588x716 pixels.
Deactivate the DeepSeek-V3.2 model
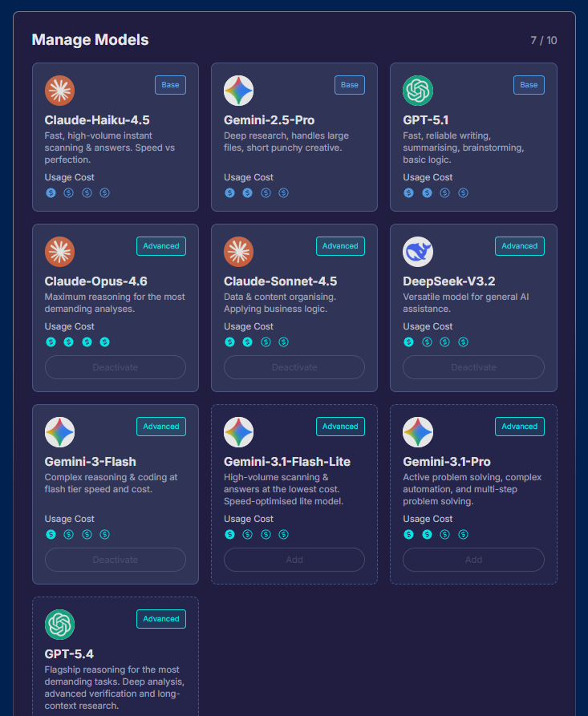pos(474,367)
